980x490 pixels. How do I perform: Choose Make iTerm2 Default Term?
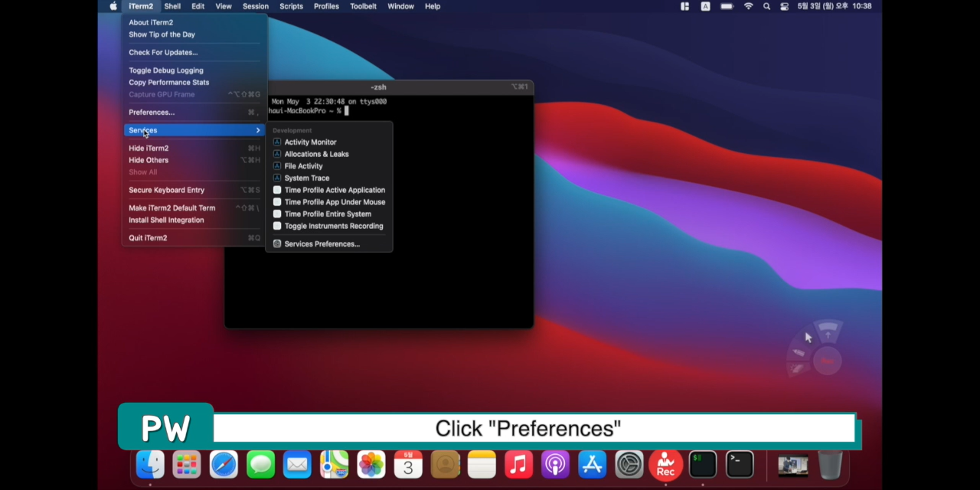[x=194, y=208]
